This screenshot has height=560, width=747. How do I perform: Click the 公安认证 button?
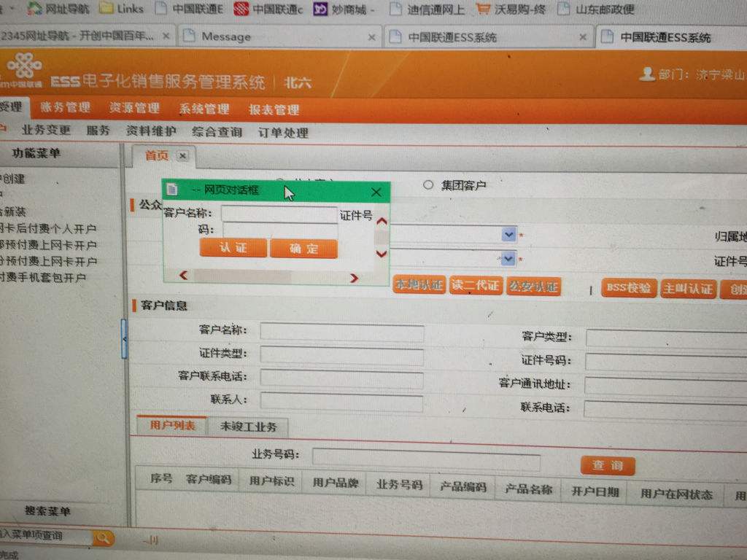tap(533, 287)
